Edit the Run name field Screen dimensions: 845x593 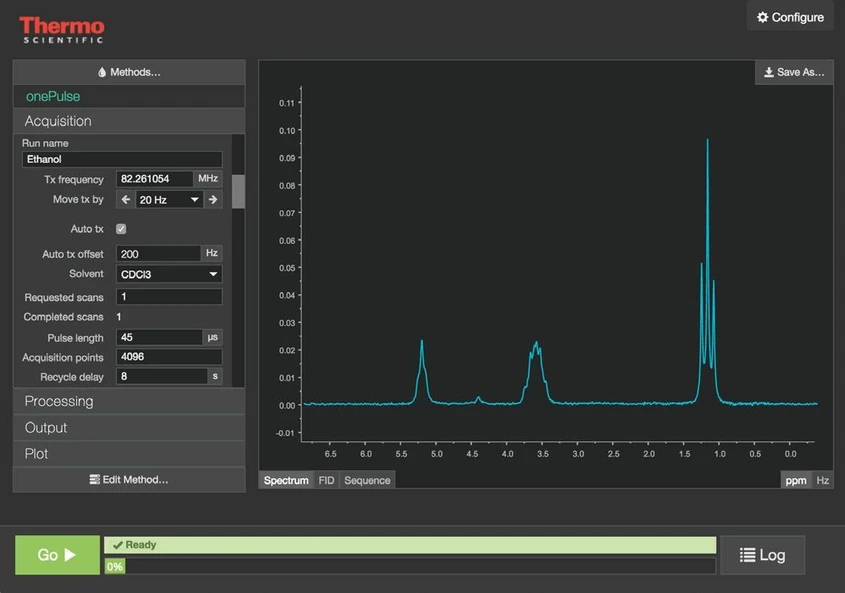click(x=122, y=159)
